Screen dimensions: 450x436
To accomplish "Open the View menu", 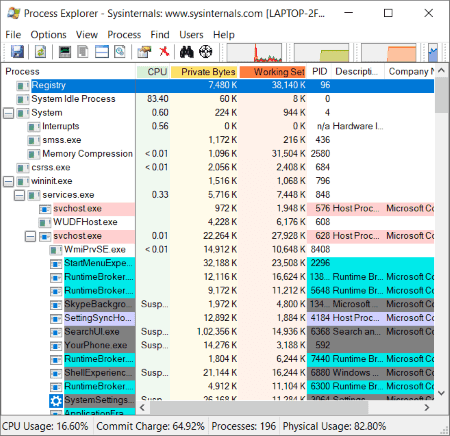I will [87, 35].
